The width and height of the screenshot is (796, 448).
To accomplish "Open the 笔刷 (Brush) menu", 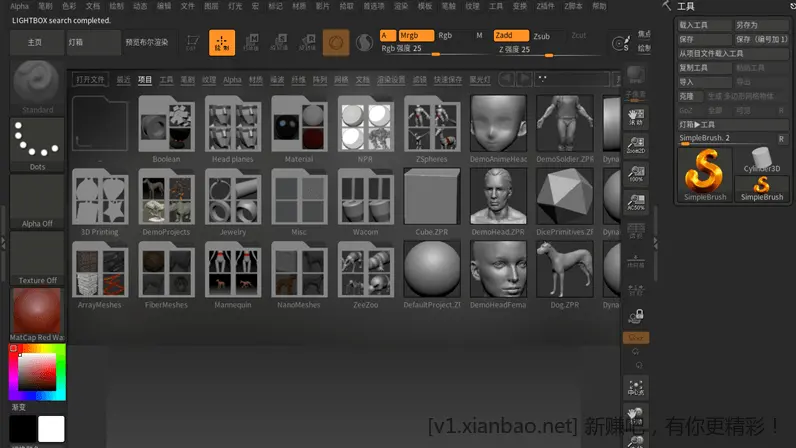I will [x=45, y=6].
